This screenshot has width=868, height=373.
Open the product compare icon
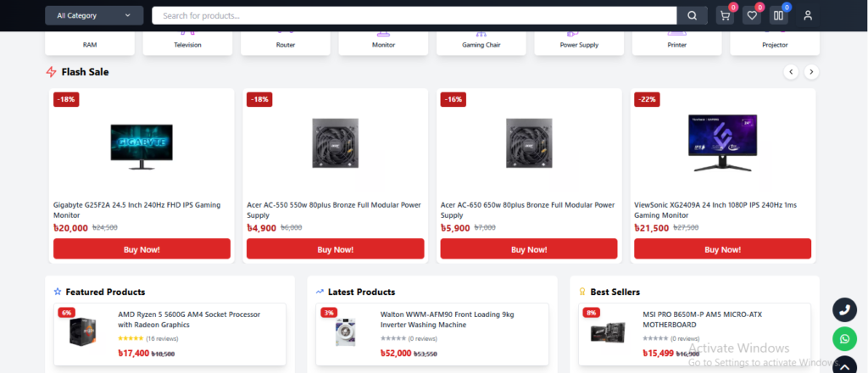778,15
